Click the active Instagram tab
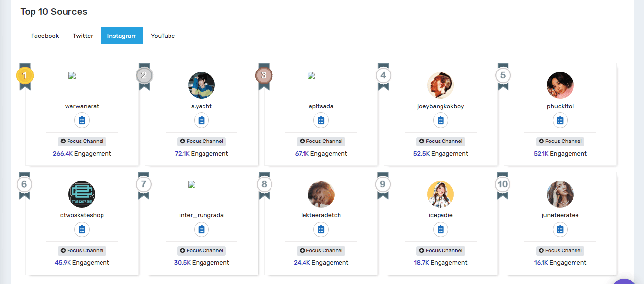 coord(122,36)
